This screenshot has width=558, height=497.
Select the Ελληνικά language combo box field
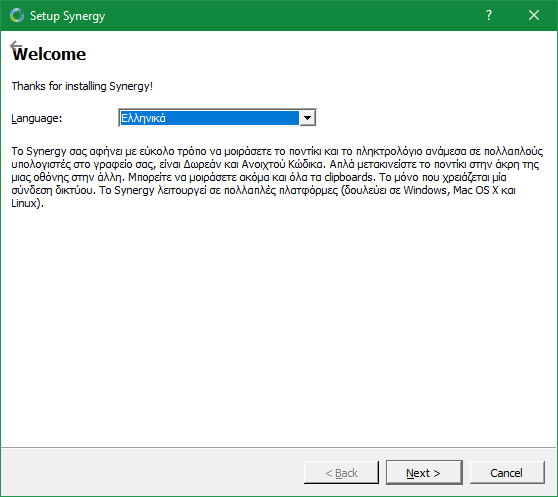tap(217, 118)
